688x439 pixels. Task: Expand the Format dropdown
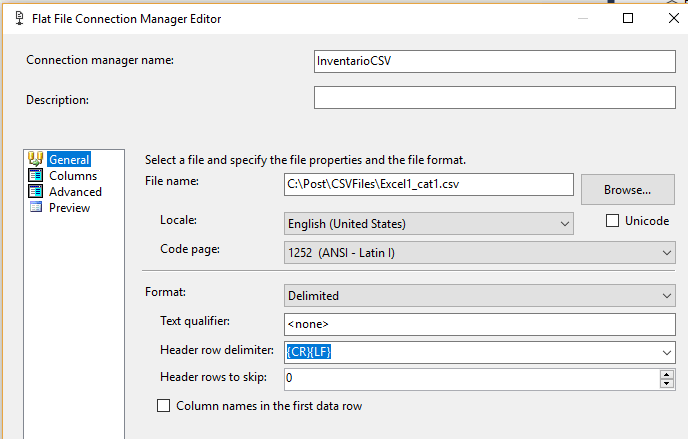(x=480, y=296)
